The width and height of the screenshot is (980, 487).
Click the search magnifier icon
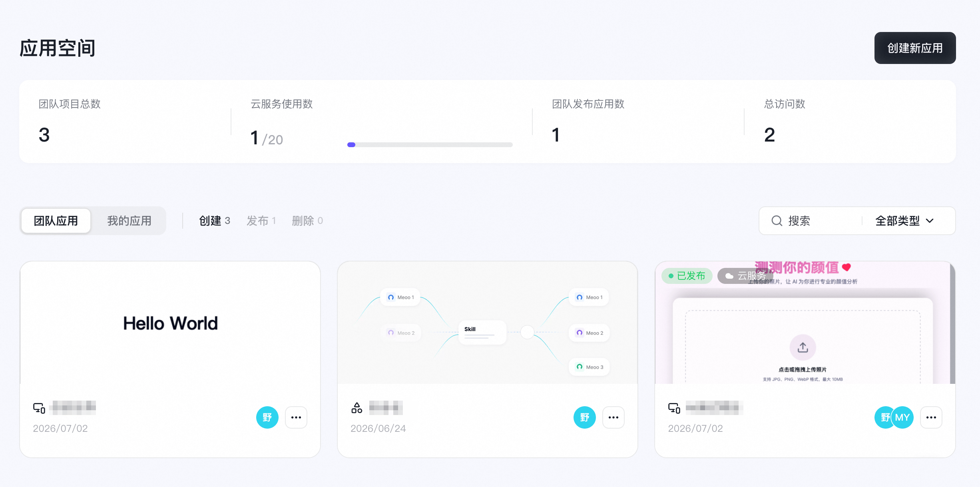(777, 221)
